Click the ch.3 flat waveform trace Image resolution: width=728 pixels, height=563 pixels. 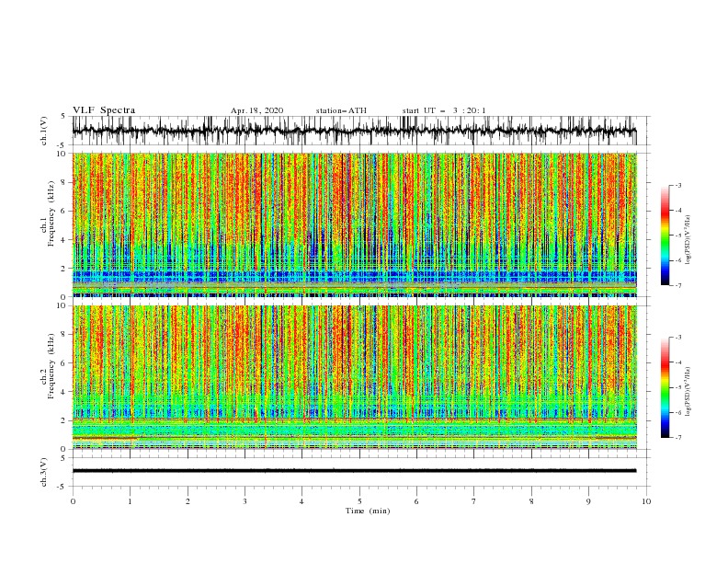coord(355,471)
